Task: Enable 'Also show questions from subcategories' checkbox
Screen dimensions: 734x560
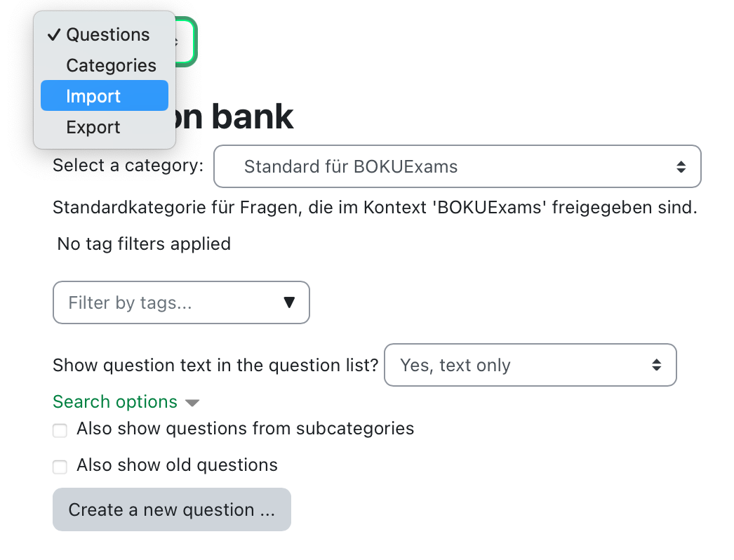Action: pyautogui.click(x=60, y=430)
